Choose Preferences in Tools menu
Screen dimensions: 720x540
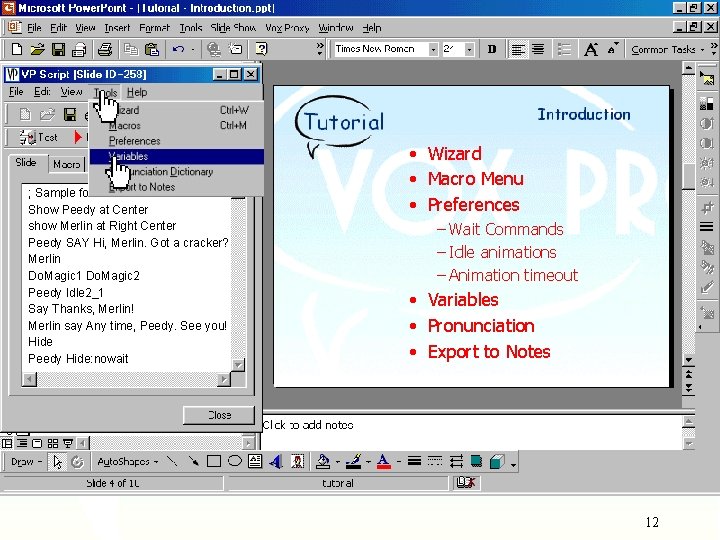coord(177,141)
